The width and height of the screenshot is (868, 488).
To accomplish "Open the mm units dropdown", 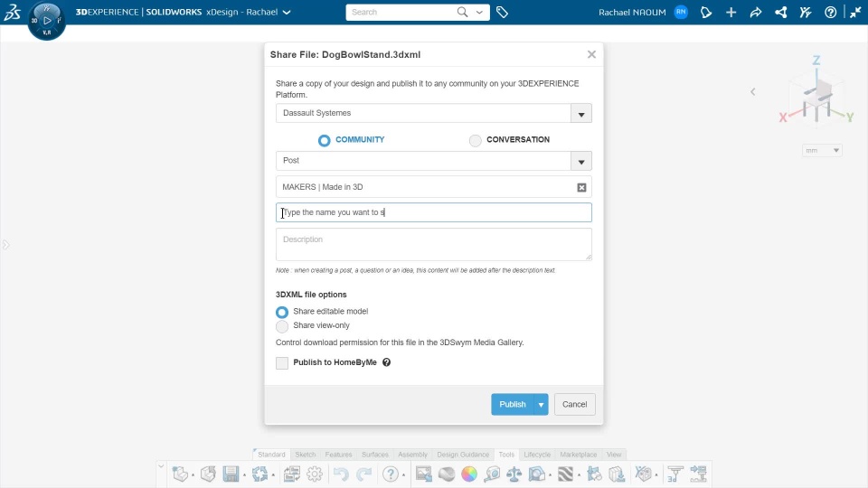I will [x=822, y=151].
